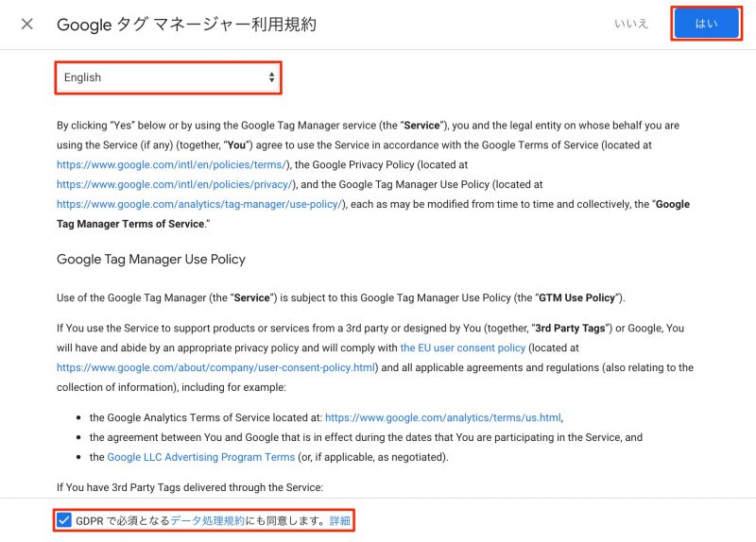
Task: Click the bold 'GTM Use Policy' text
Action: (x=576, y=298)
